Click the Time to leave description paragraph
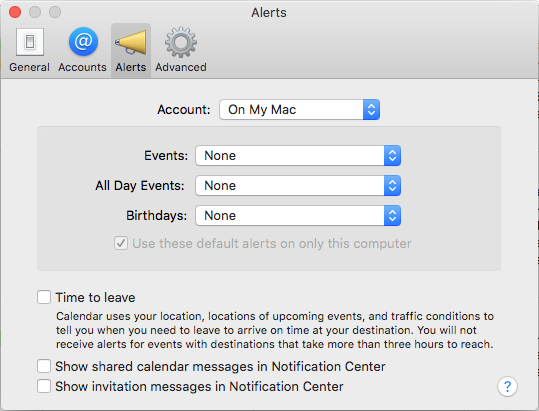539x411 pixels. click(275, 330)
